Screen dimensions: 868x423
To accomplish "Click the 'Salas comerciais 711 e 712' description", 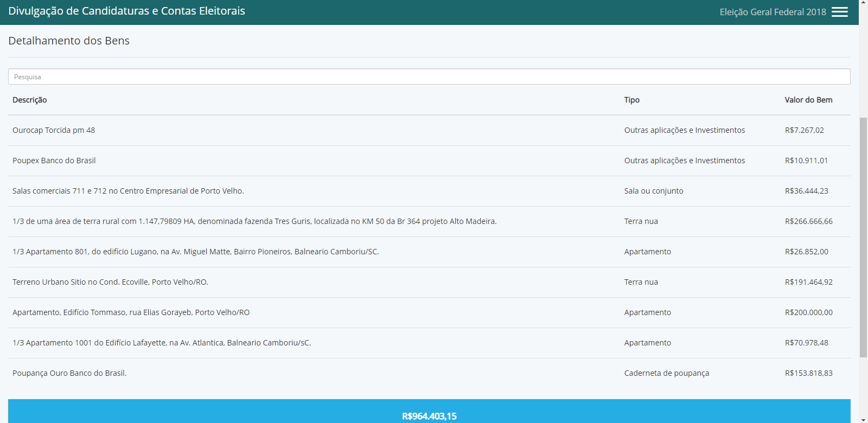I will tap(128, 191).
